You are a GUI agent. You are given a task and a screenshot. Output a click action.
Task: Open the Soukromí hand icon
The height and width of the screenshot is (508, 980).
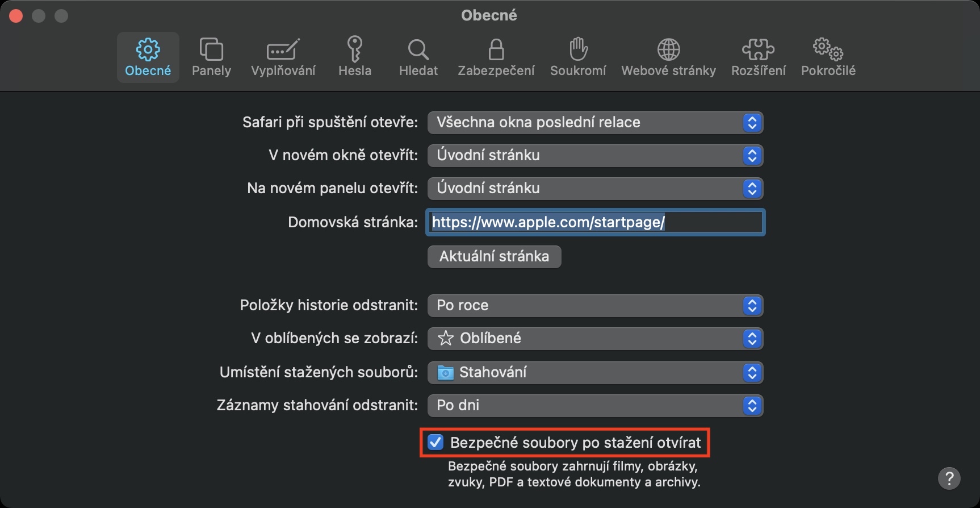coord(578,50)
